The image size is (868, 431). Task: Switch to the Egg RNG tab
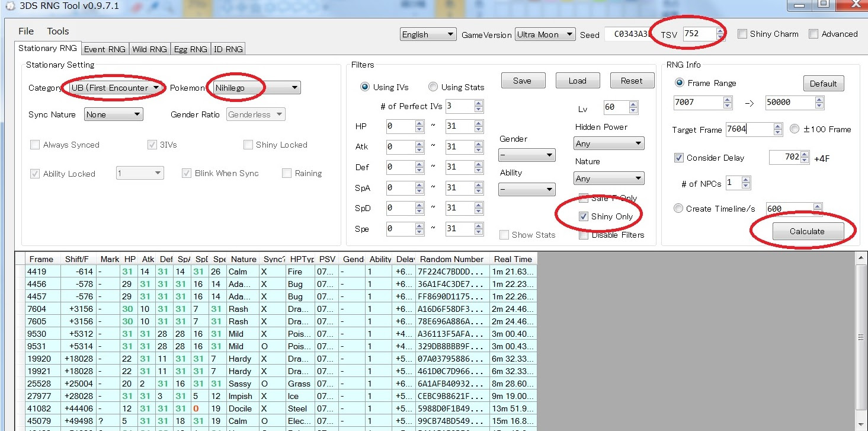click(190, 49)
